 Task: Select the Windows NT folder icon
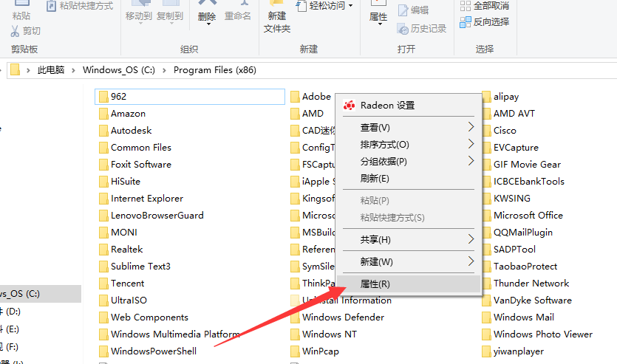pos(295,334)
